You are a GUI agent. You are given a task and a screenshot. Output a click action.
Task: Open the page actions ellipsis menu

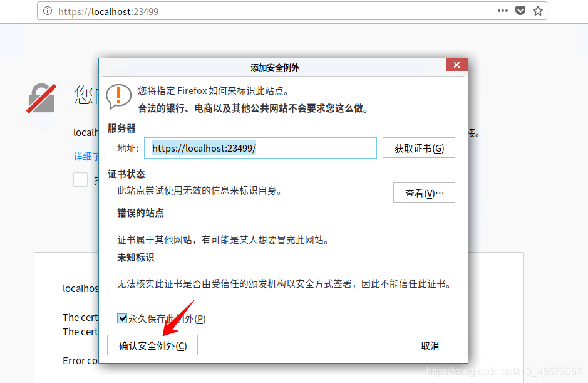coord(502,11)
